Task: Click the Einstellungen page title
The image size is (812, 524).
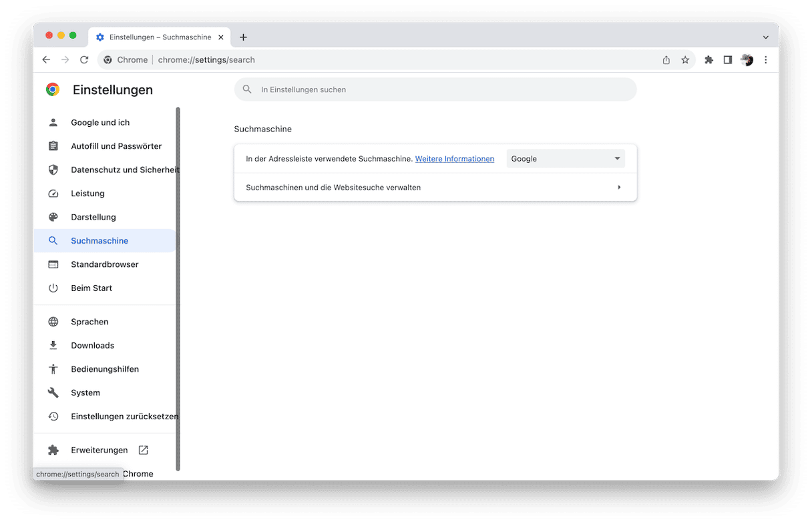Action: click(113, 90)
